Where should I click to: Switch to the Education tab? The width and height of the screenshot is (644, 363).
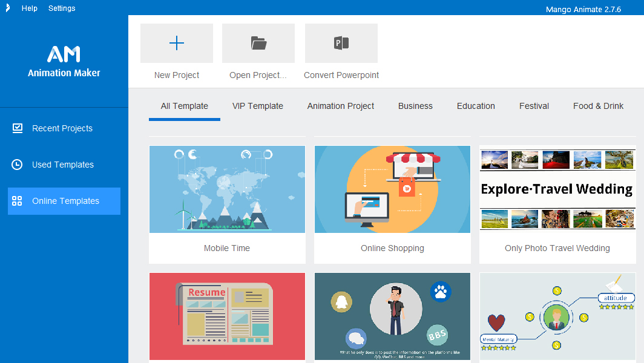(x=476, y=106)
